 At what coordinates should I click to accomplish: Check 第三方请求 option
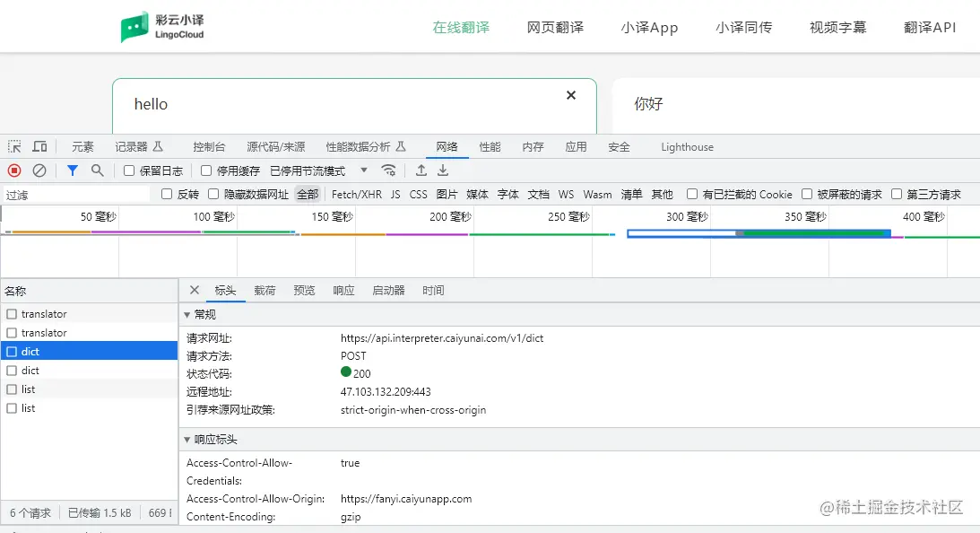(897, 194)
